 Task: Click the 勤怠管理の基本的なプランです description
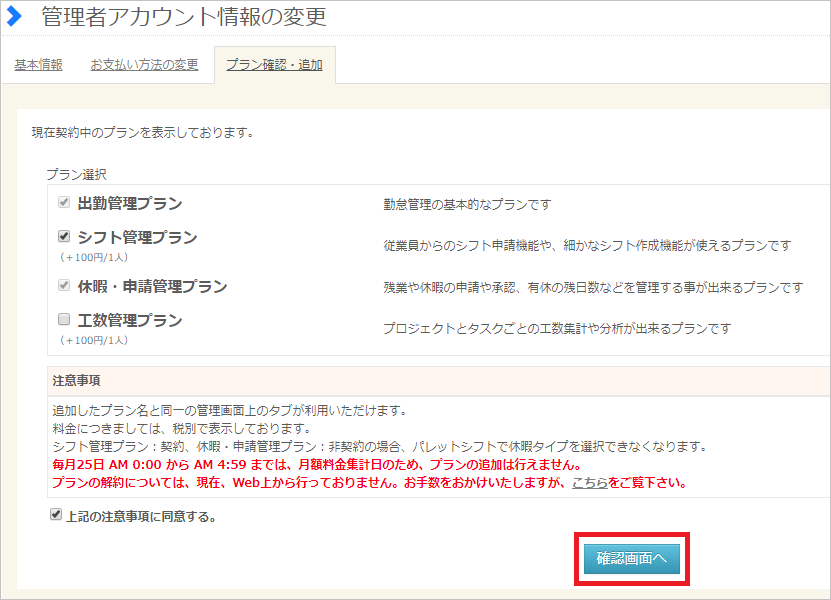(467, 205)
